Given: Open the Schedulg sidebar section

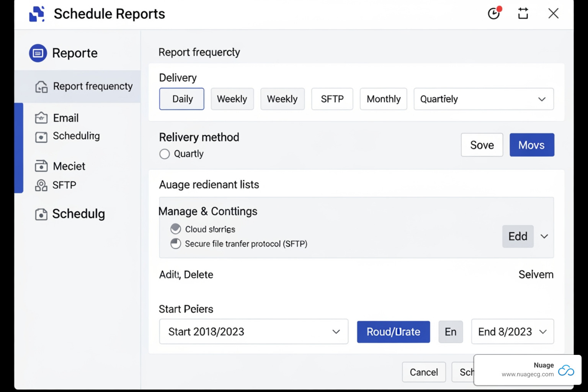Looking at the screenshot, I should tap(41, 214).
